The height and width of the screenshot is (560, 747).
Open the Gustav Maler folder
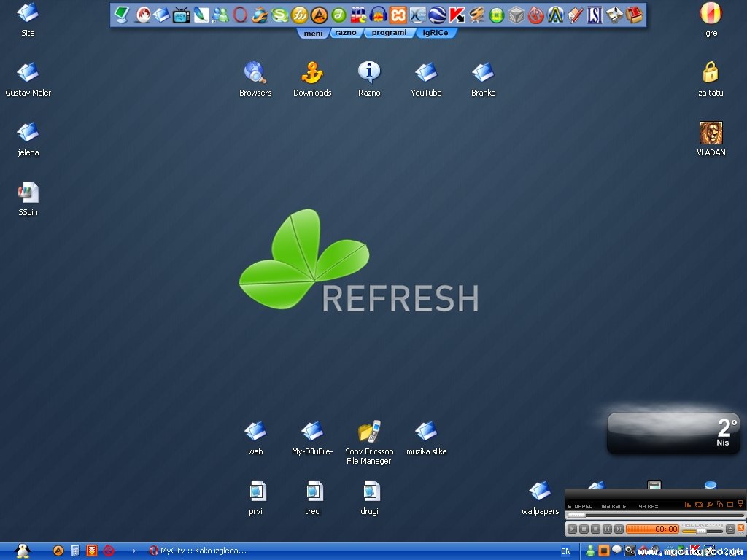(x=28, y=79)
